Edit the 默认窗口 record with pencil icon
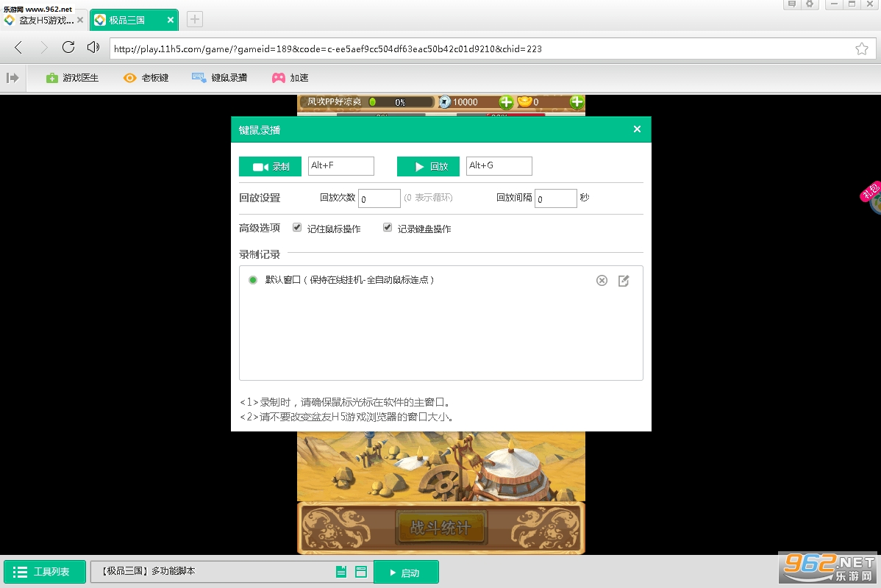This screenshot has width=881, height=588. 624,280
